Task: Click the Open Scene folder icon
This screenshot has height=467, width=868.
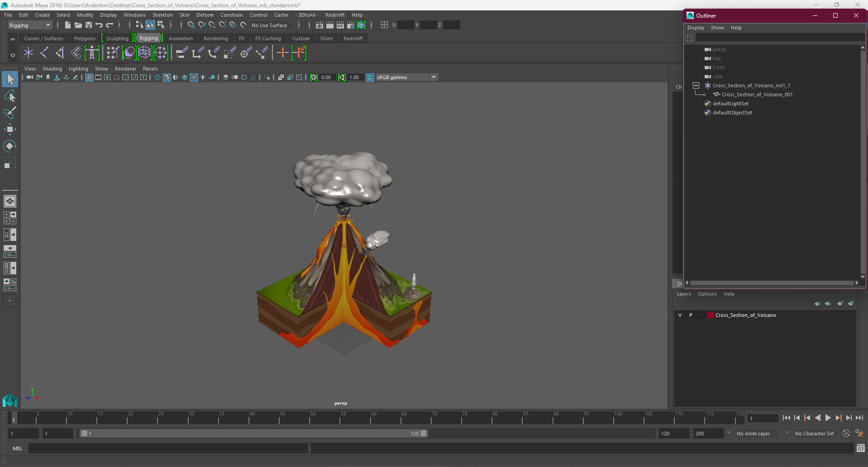Action: (78, 25)
